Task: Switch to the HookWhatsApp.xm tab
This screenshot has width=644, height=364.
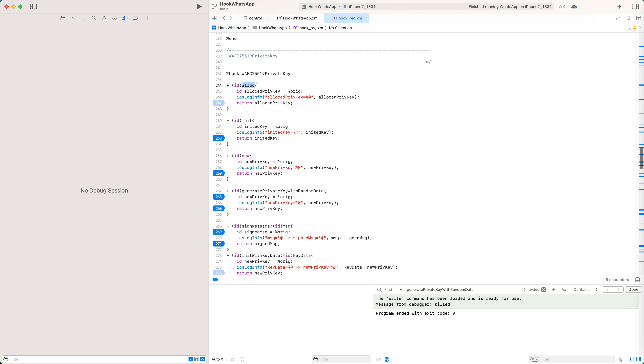Action: coord(297,18)
